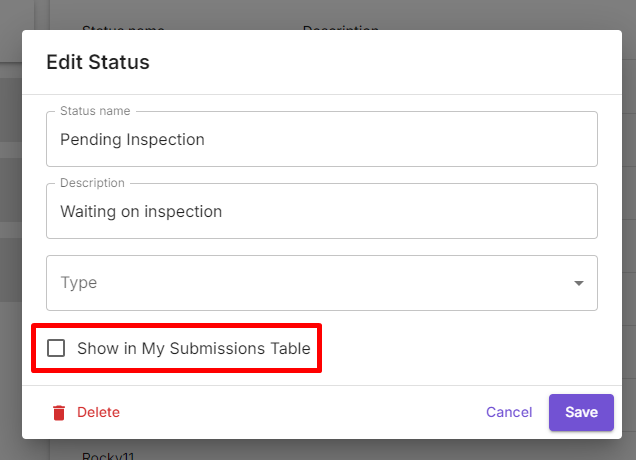Screen dimensions: 636x460
Task: Enable the Show in My Submissions Table checkbox
Action: click(x=57, y=348)
